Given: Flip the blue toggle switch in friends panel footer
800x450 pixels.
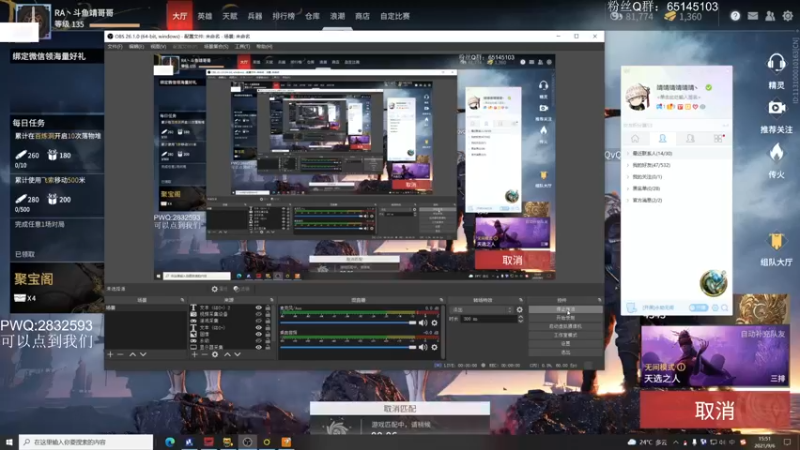Looking at the screenshot, I should [698, 308].
